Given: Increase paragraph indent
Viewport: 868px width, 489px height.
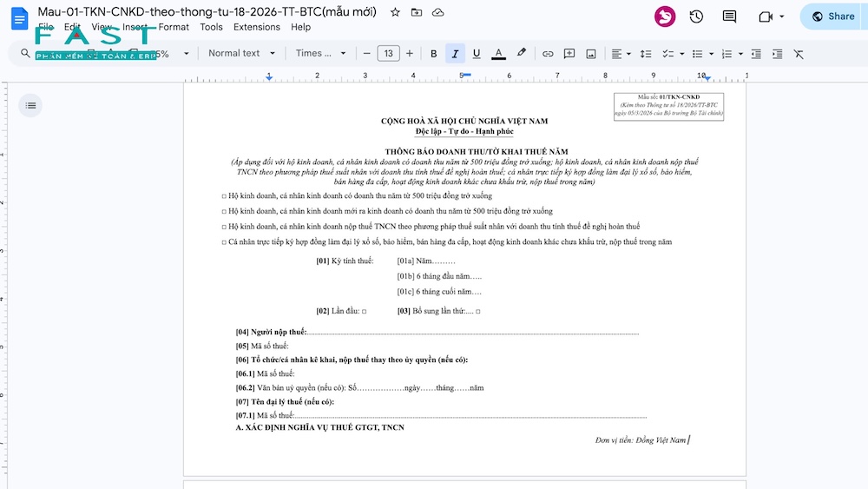Looking at the screenshot, I should 777,54.
